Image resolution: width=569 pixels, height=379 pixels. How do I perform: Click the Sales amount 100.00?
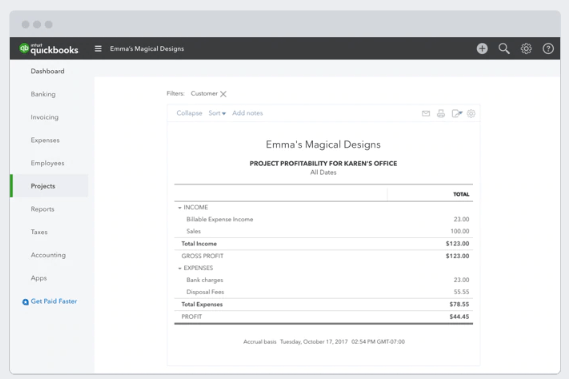tap(460, 231)
